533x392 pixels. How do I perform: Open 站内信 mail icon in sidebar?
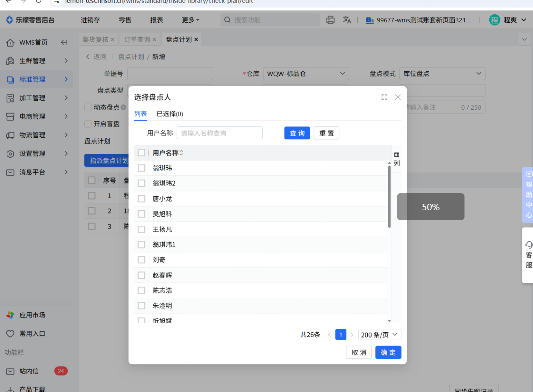point(10,371)
